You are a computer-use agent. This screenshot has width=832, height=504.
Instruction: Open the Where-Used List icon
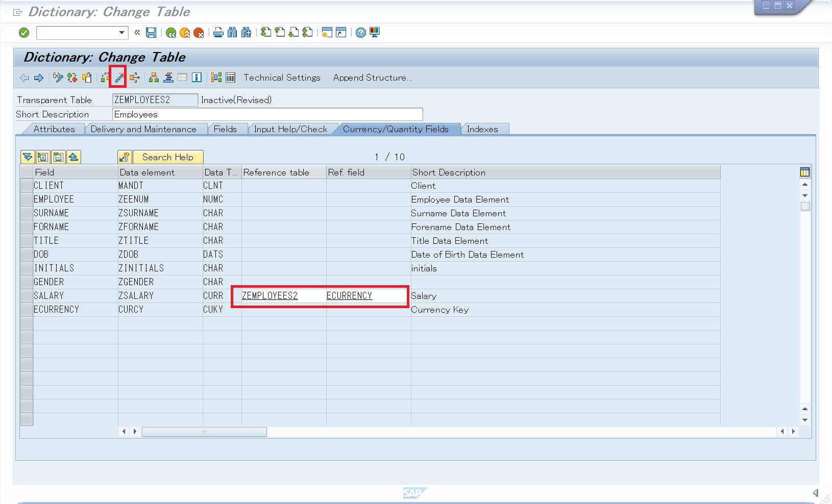coord(134,78)
